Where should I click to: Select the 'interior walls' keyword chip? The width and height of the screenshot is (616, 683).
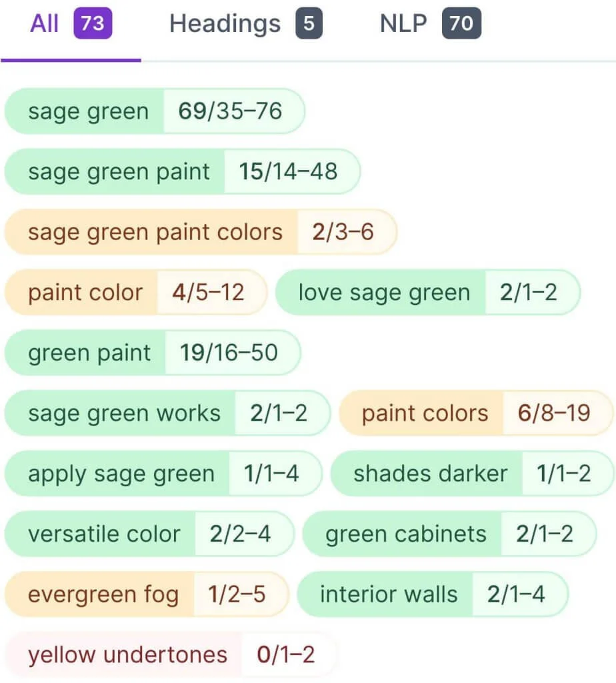432,594
